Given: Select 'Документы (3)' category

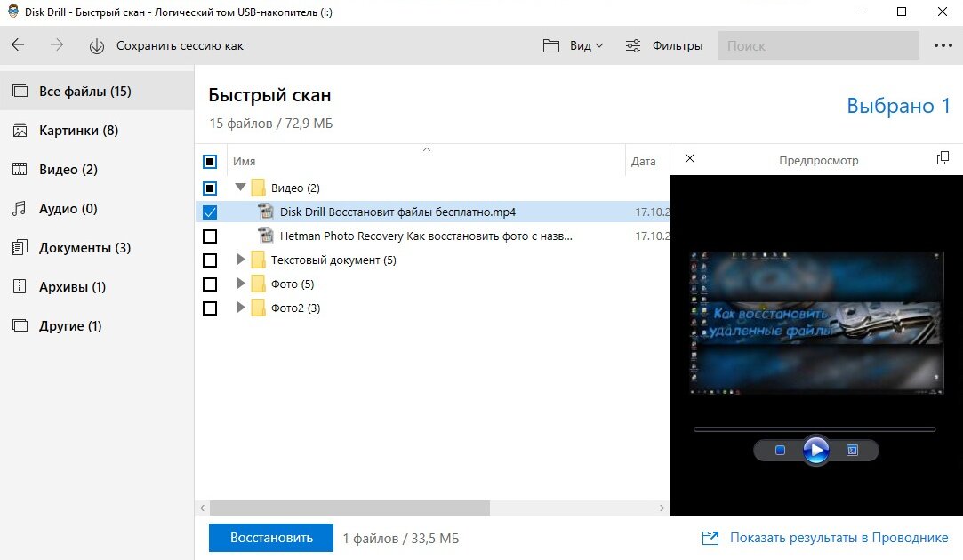Looking at the screenshot, I should click(97, 247).
